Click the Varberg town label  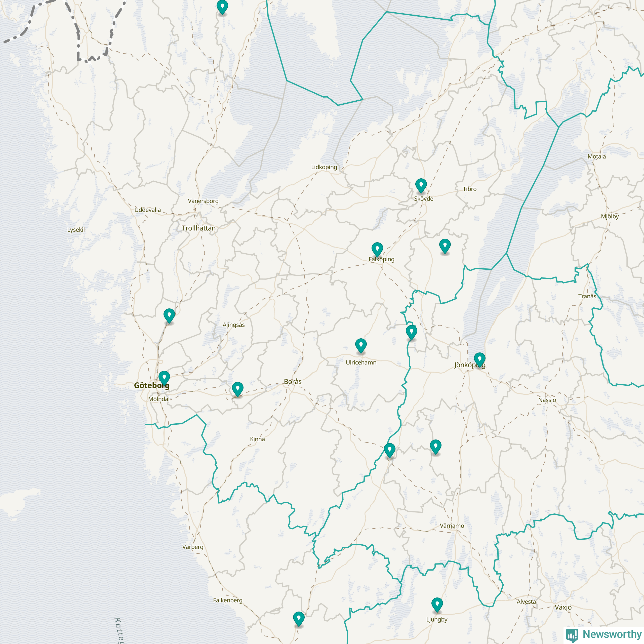[x=193, y=547]
